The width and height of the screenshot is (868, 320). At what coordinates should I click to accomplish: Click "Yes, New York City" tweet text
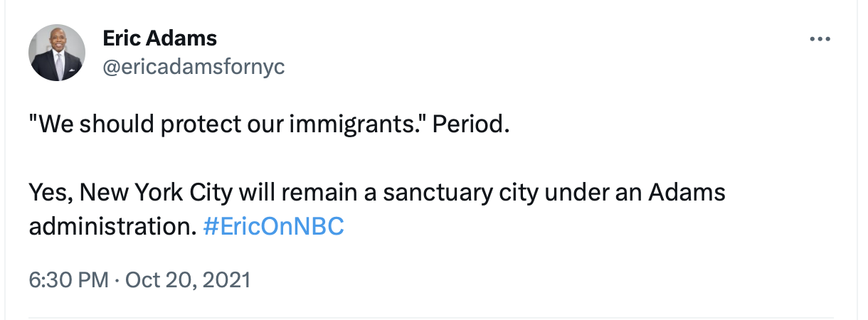132,193
